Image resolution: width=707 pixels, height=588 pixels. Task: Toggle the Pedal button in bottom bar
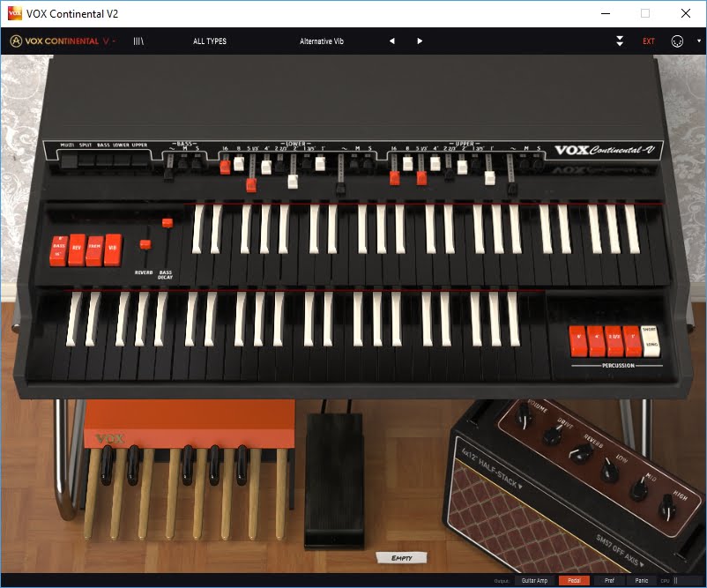pos(574,580)
